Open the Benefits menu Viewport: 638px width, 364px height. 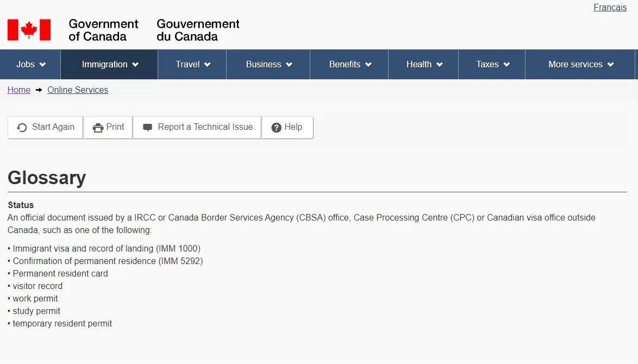(x=349, y=64)
